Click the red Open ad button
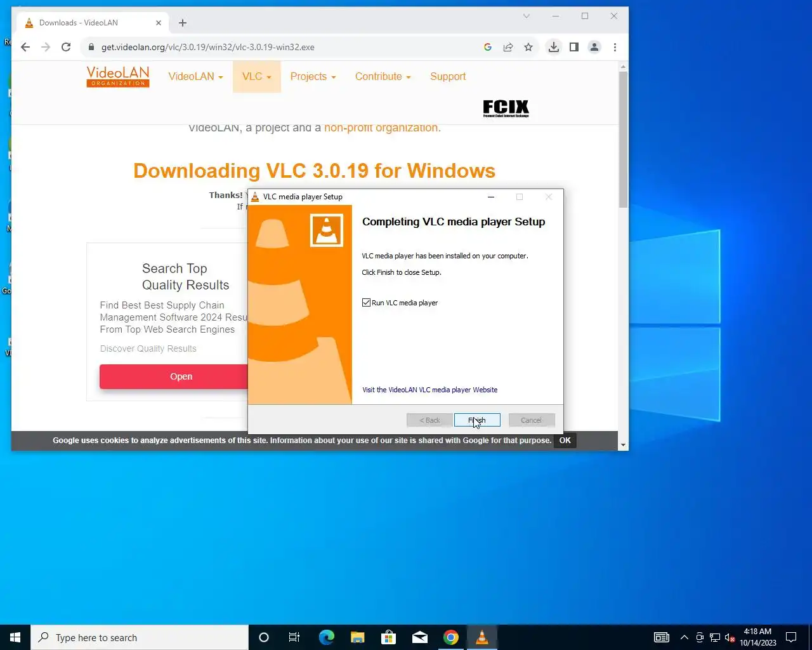 (x=174, y=376)
